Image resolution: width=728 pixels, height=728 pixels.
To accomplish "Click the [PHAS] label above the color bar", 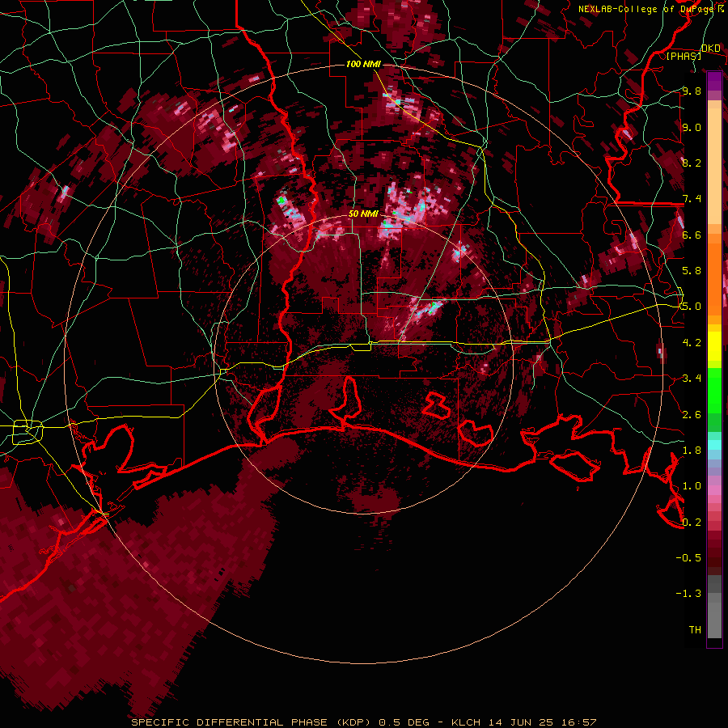I will pyautogui.click(x=684, y=57).
